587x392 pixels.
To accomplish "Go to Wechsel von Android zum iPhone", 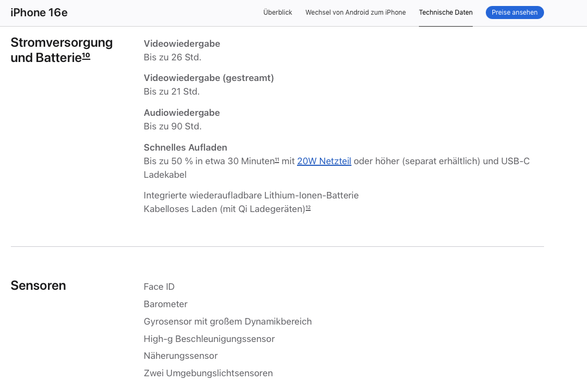I will point(355,13).
